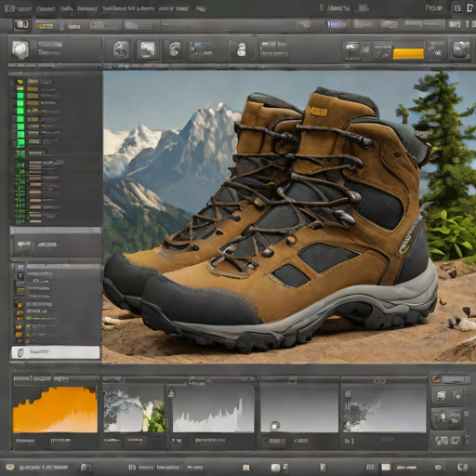Click the swirl icon in main toolbar
Screen dimensions: 476x476
175,49
